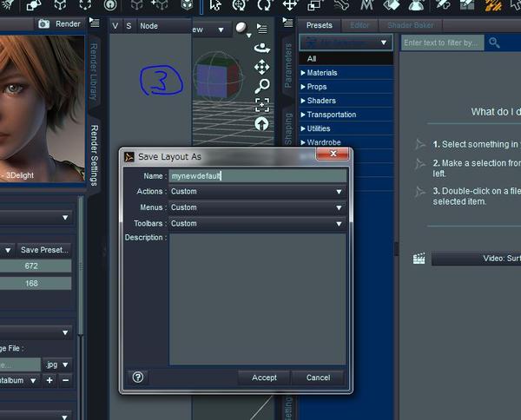This screenshot has width=521, height=420.
Task: Open the camera view selector dropdown
Action: 211,30
